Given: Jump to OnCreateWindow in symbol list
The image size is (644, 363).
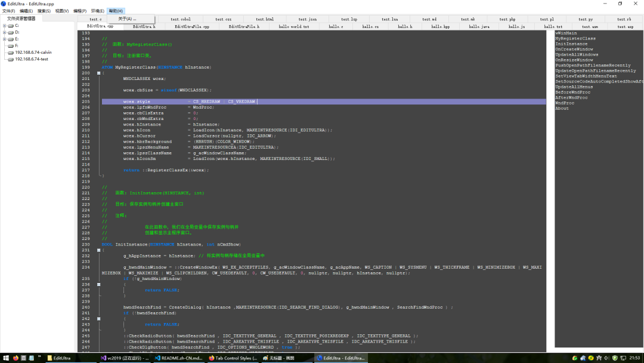Looking at the screenshot, I should (574, 49).
